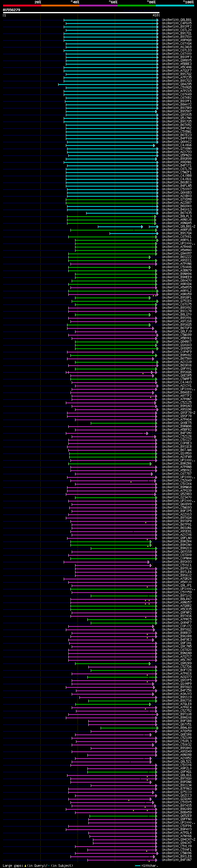The height and width of the screenshot is (868, 197).
Task: Select the UniRef100_Q75IE0 label
Action: click(x=177, y=301)
